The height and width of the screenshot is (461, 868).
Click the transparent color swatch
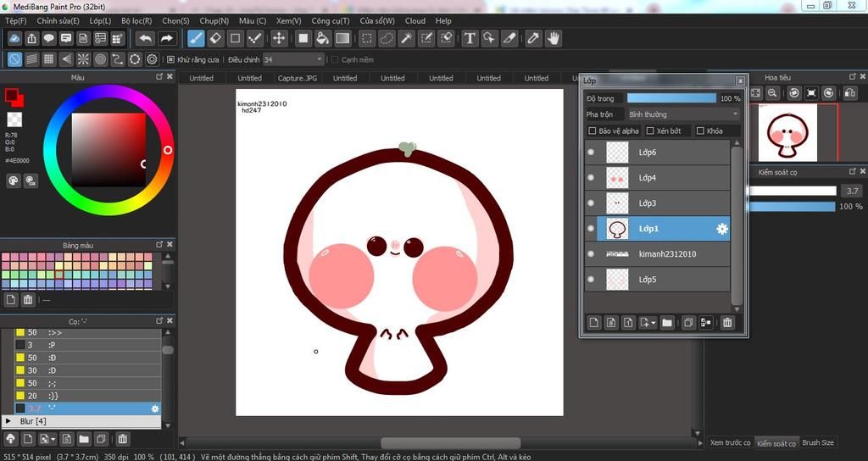coord(14,119)
